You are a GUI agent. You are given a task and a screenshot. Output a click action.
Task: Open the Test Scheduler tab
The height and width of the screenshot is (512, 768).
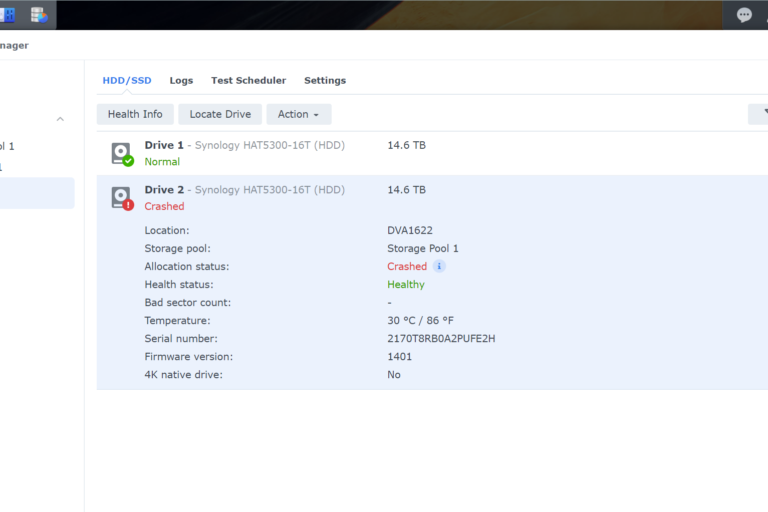[x=248, y=80]
